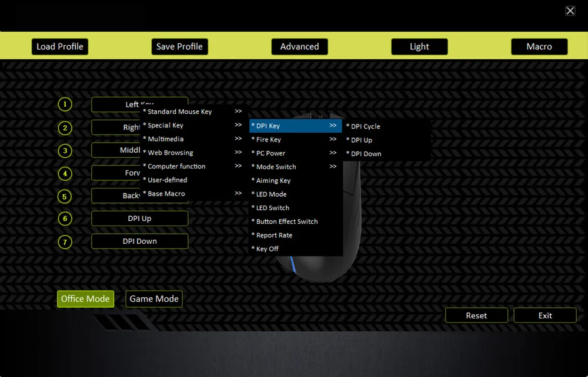
Task: Select the number 2 key circle
Action: (65, 128)
